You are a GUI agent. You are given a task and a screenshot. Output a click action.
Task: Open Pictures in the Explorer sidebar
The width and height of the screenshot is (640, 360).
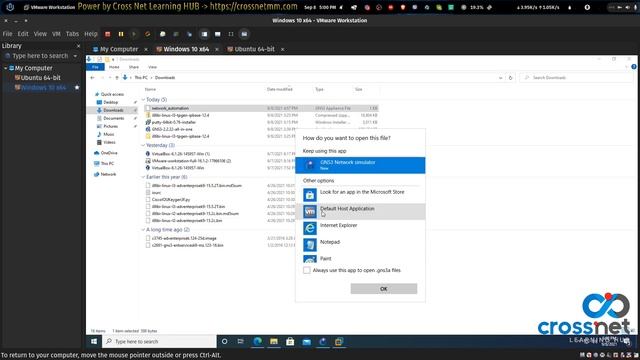coord(110,127)
